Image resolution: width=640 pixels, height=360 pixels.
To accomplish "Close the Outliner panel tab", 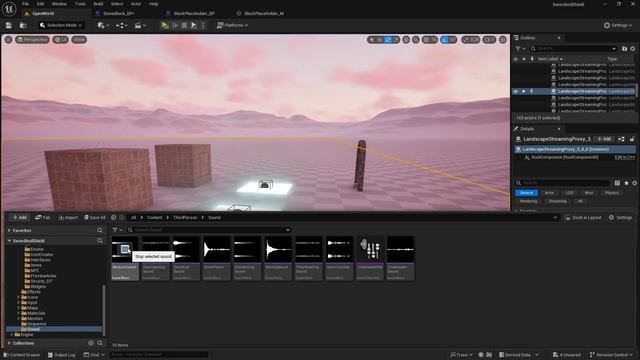I will point(559,38).
